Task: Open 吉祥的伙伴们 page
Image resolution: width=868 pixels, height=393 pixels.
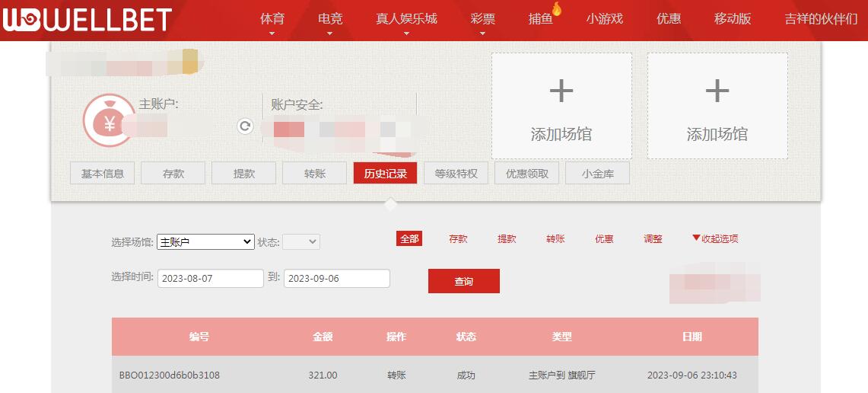Action: pos(822,19)
